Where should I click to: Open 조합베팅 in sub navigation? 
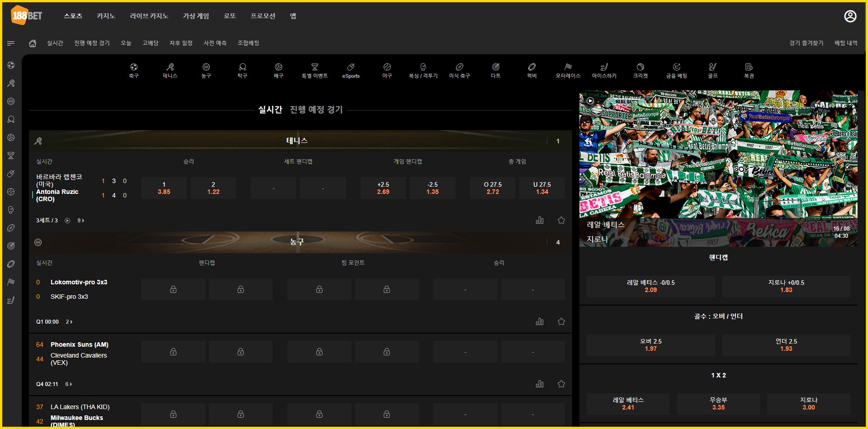coord(248,43)
